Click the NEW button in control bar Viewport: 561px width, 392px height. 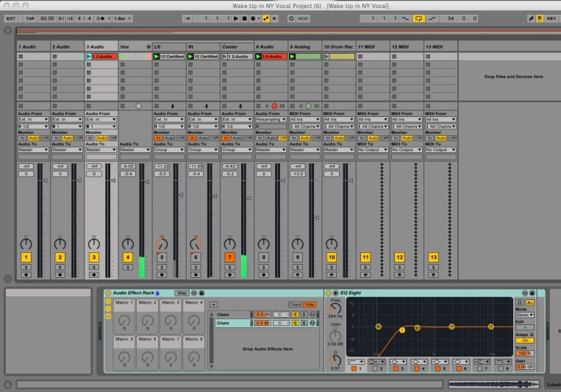point(303,18)
